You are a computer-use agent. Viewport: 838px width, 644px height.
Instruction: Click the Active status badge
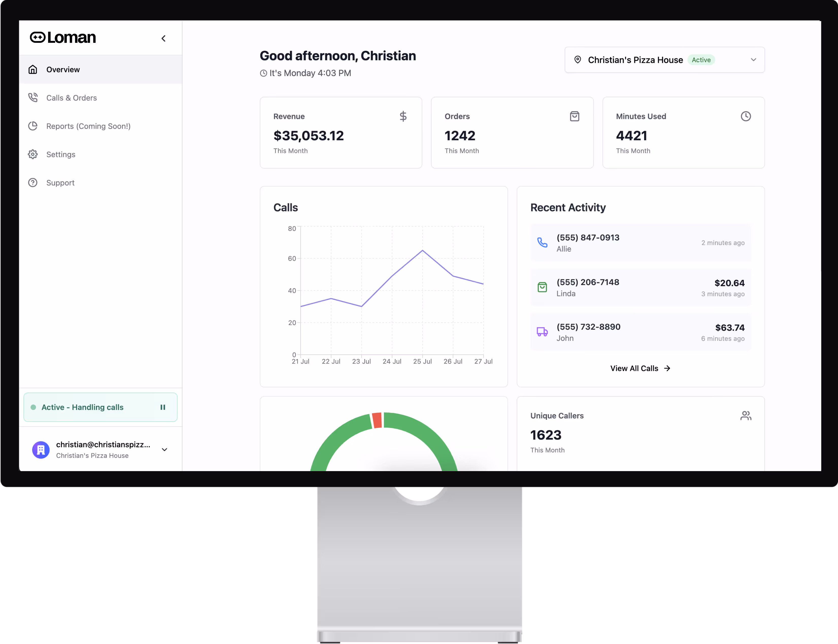(702, 60)
